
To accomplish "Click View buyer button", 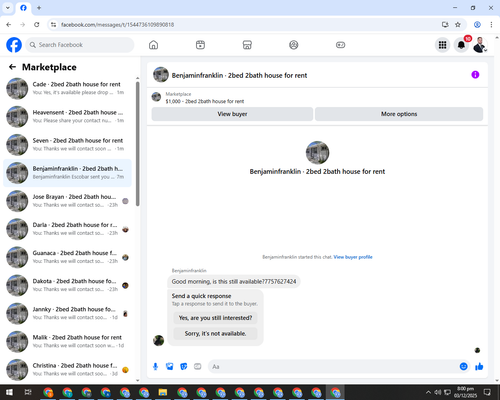I will [232, 114].
